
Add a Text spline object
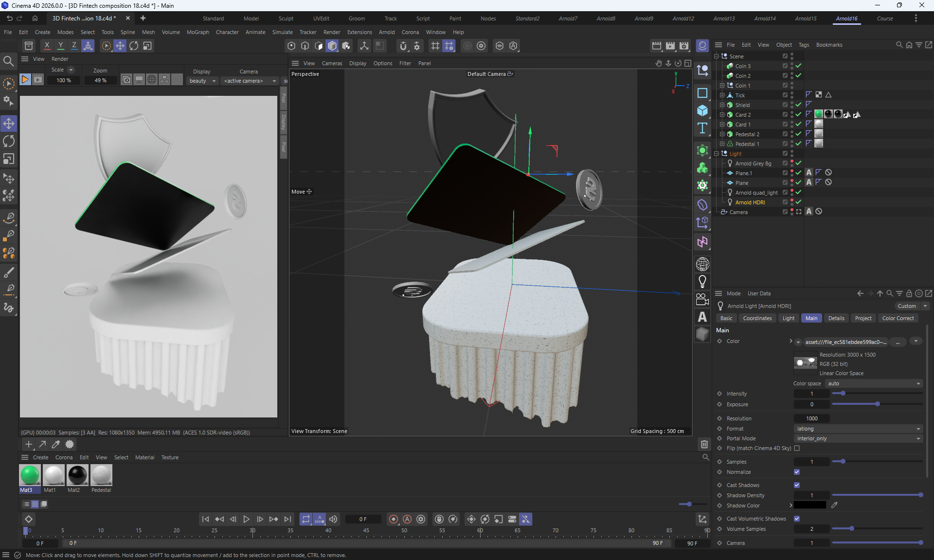(x=702, y=128)
